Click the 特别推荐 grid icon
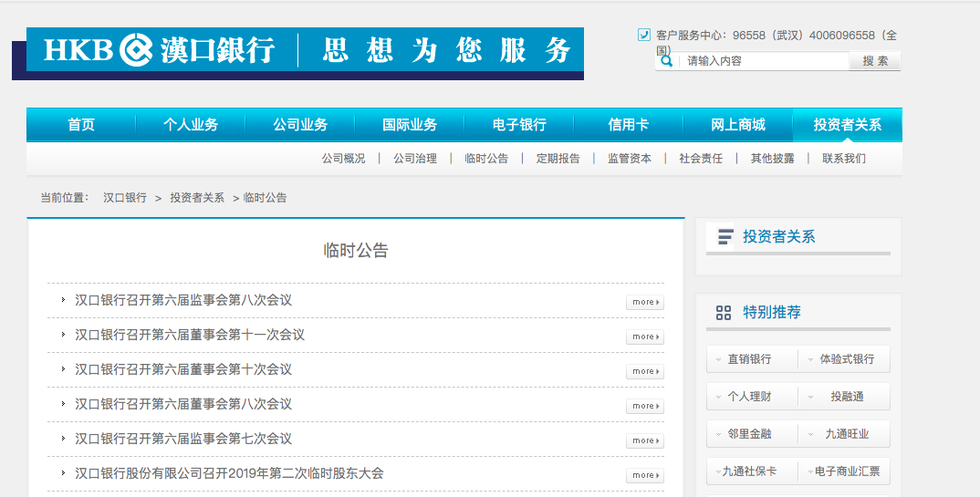The image size is (980, 497). [x=723, y=313]
